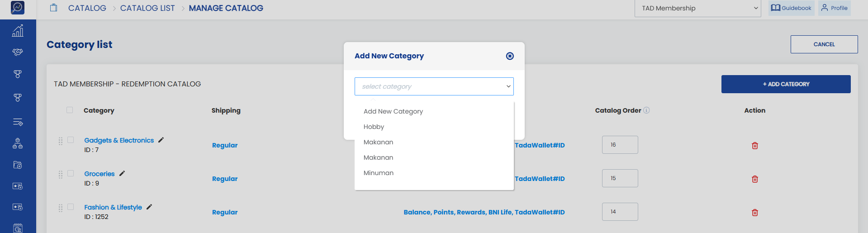This screenshot has width=868, height=233.
Task: Click the handshake icon in sidebar
Action: [x=18, y=52]
